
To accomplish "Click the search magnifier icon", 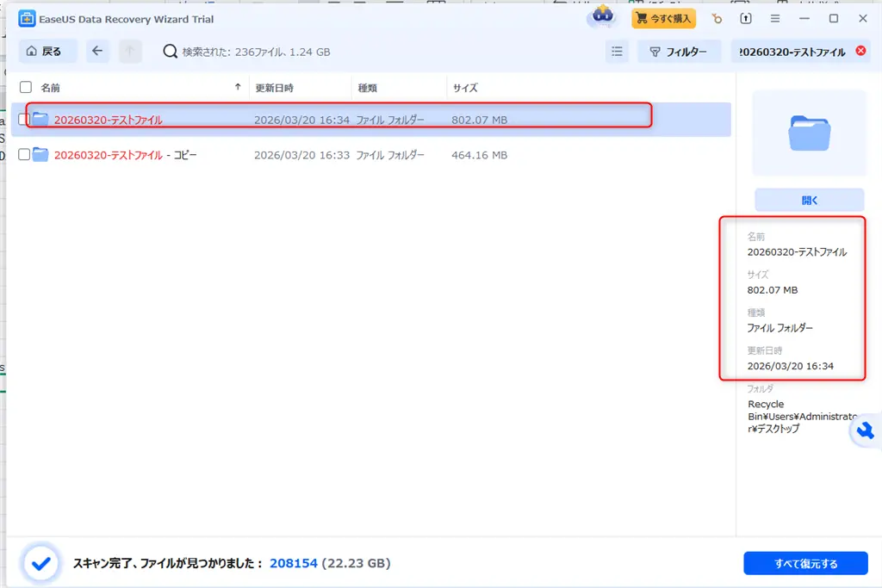I will (169, 52).
